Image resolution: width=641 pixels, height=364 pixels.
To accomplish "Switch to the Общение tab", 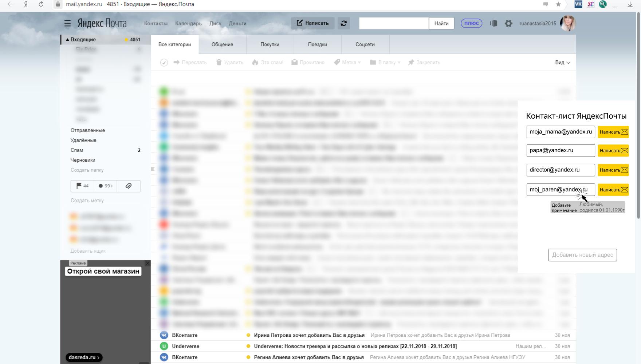I will [x=223, y=44].
